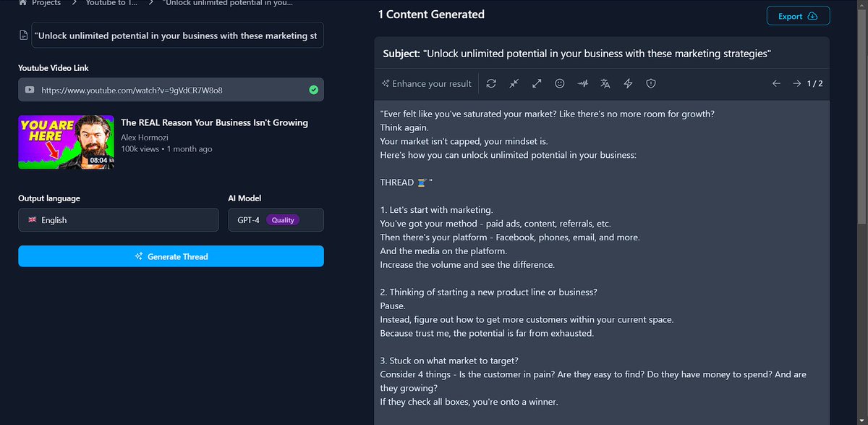Screen dimensions: 868x425
Task: Click the line 'Pause.'
Action: point(392,306)
